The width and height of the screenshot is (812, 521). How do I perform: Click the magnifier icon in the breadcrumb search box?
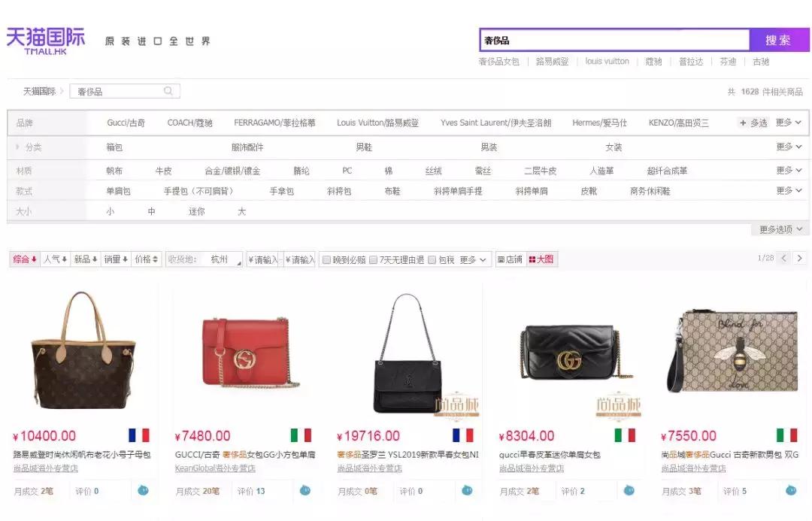click(168, 90)
